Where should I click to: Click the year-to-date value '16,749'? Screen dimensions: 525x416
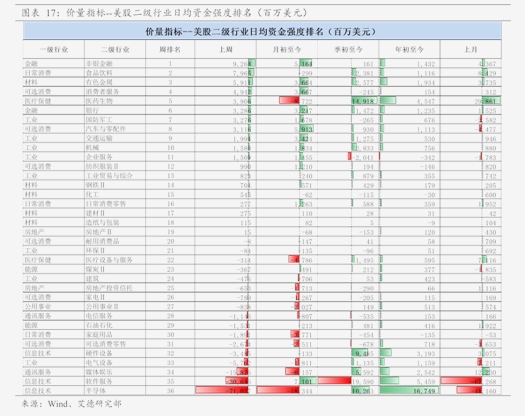tap(424, 391)
